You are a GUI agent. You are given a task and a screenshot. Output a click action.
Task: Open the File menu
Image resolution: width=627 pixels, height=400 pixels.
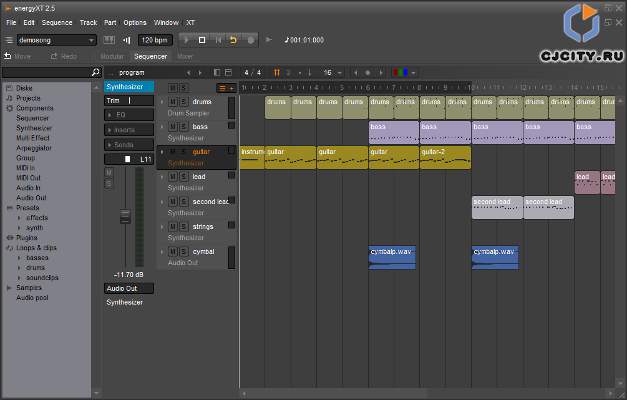point(11,22)
